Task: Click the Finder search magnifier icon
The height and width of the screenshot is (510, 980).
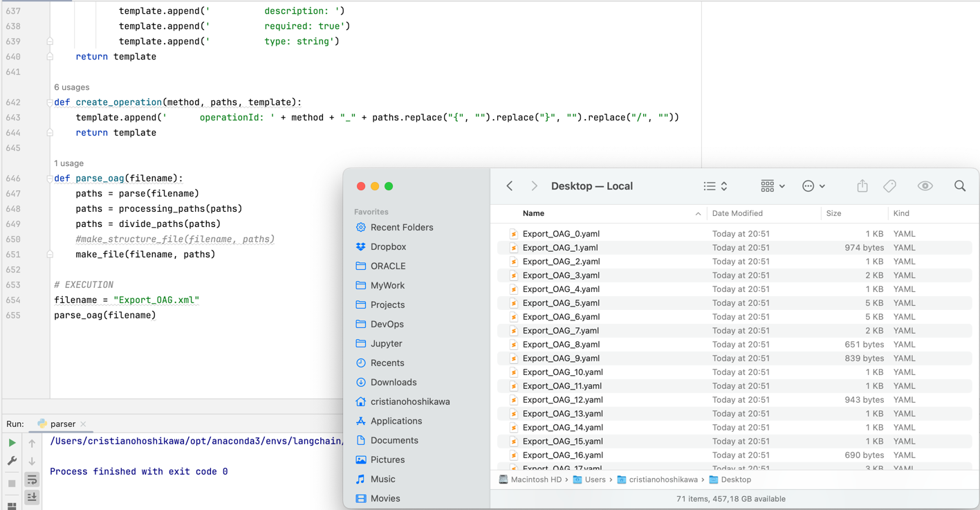Action: click(959, 186)
